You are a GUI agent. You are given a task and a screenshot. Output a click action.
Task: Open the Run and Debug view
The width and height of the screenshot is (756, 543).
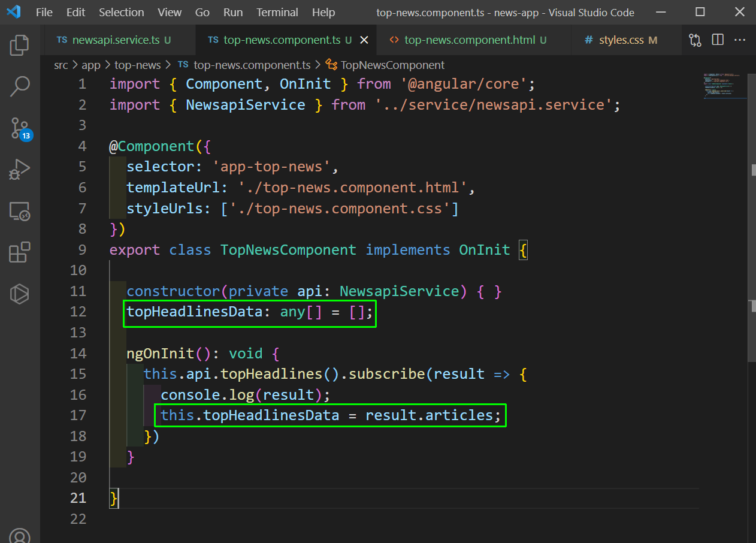(x=20, y=170)
